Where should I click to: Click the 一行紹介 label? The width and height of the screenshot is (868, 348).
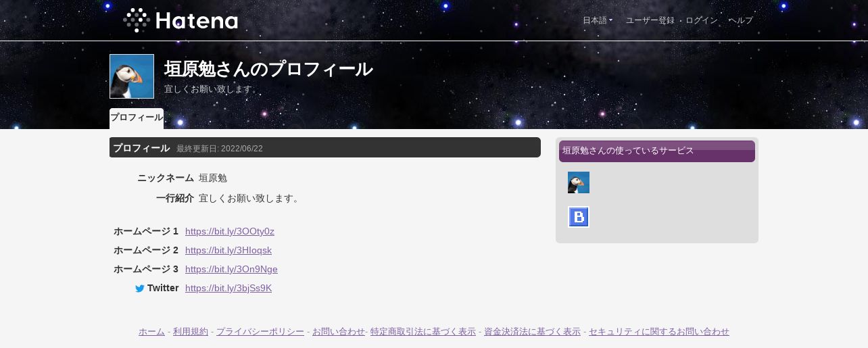pos(175,198)
